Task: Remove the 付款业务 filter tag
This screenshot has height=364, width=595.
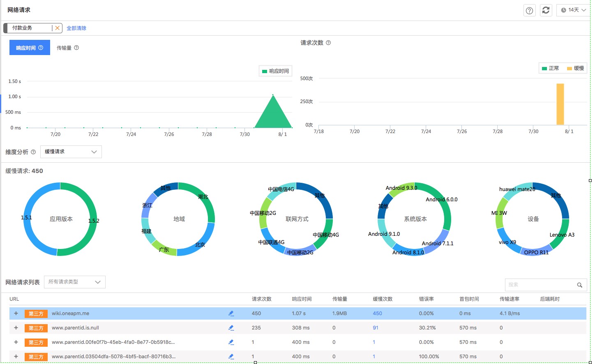Action: [58, 28]
